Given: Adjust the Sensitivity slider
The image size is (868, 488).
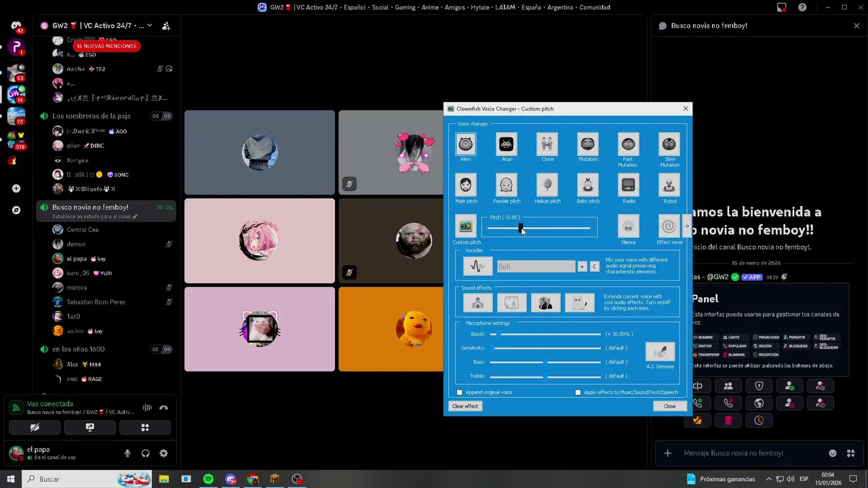Looking at the screenshot, I should (x=546, y=348).
